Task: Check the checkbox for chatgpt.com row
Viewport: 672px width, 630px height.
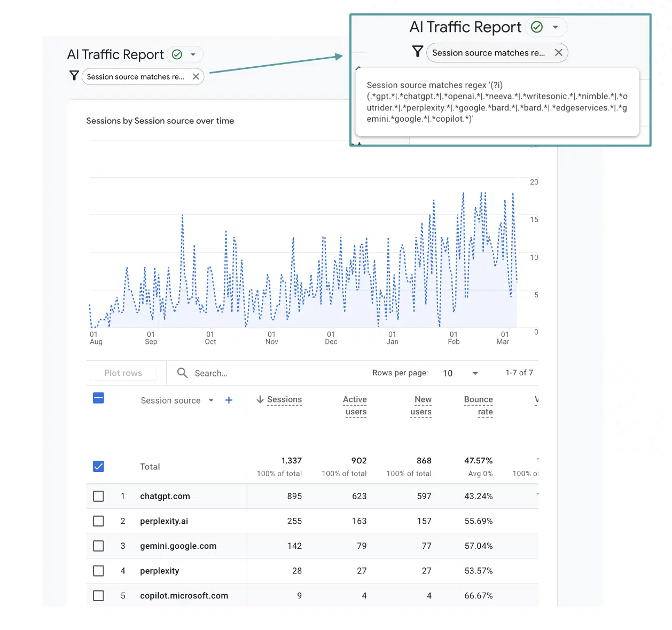Action: (98, 496)
